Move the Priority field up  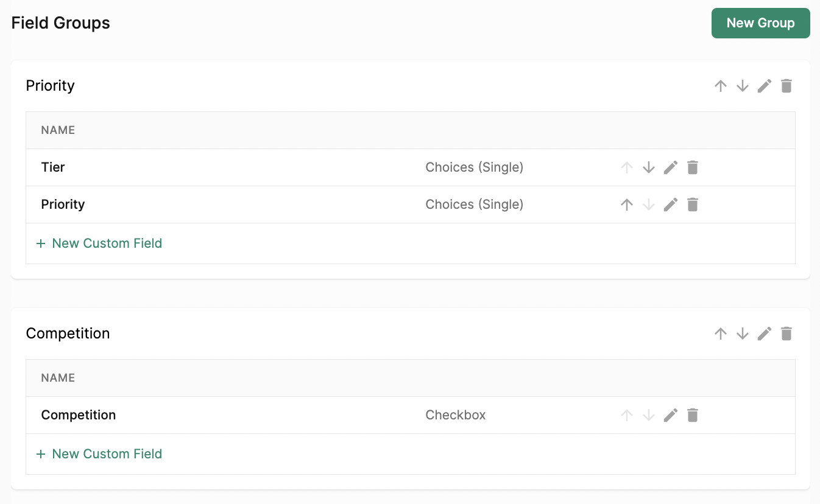coord(627,205)
